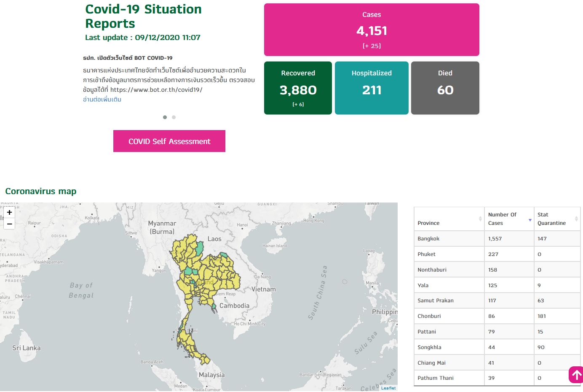Zoom out on the coronavirus map
Image resolution: width=583 pixels, height=392 pixels.
9,224
